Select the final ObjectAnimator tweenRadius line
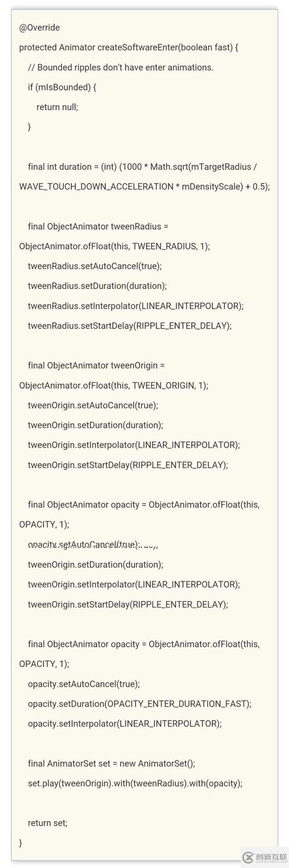 pyautogui.click(x=98, y=227)
